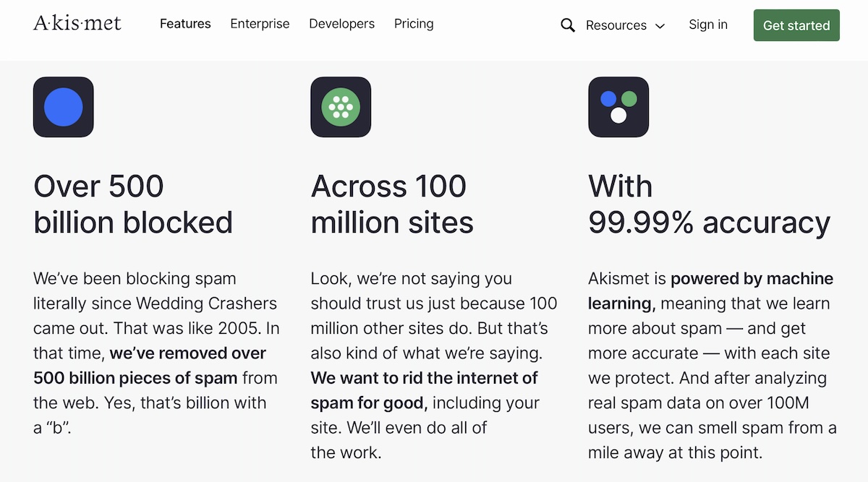
Task: Open search with the magnifying glass icon
Action: pos(568,25)
